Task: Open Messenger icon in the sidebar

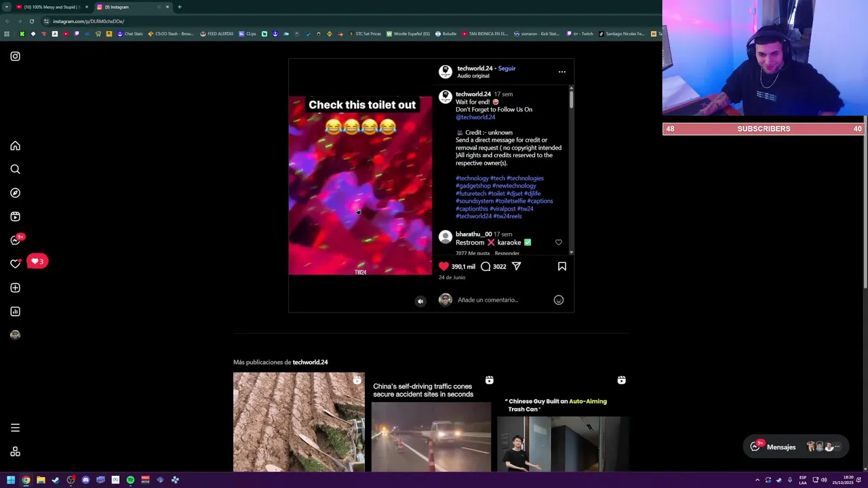Action: [x=15, y=241]
